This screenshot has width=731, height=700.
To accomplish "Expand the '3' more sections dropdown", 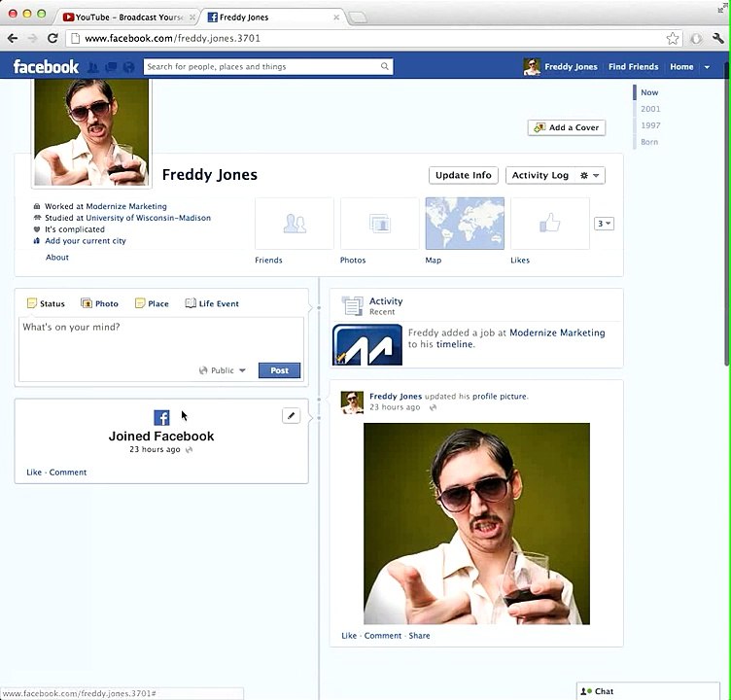I will pyautogui.click(x=605, y=224).
